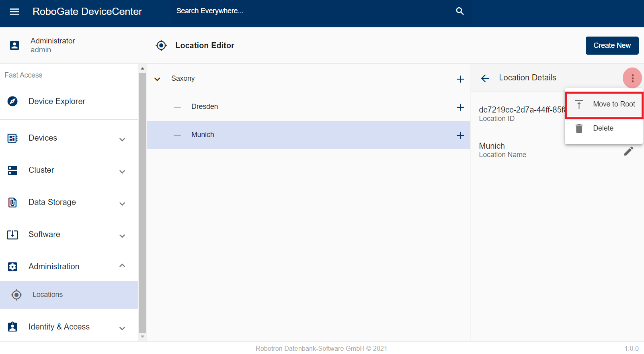Expand the Data Storage section
Image resolution: width=644 pixels, height=354 pixels.
tap(122, 204)
